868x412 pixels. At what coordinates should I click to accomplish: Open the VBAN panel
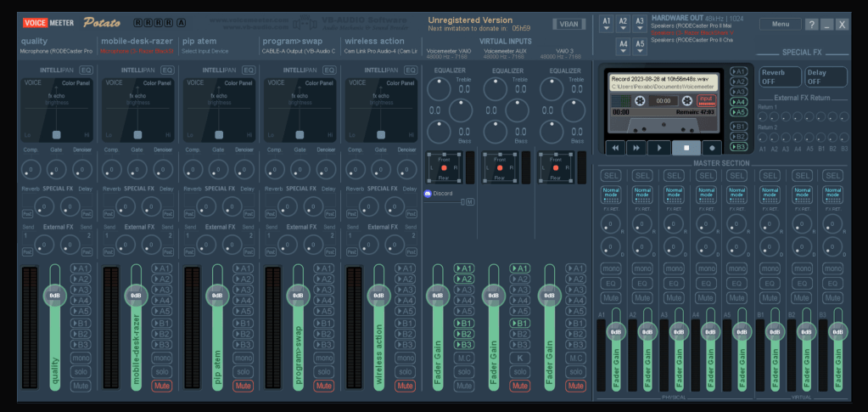tap(568, 24)
